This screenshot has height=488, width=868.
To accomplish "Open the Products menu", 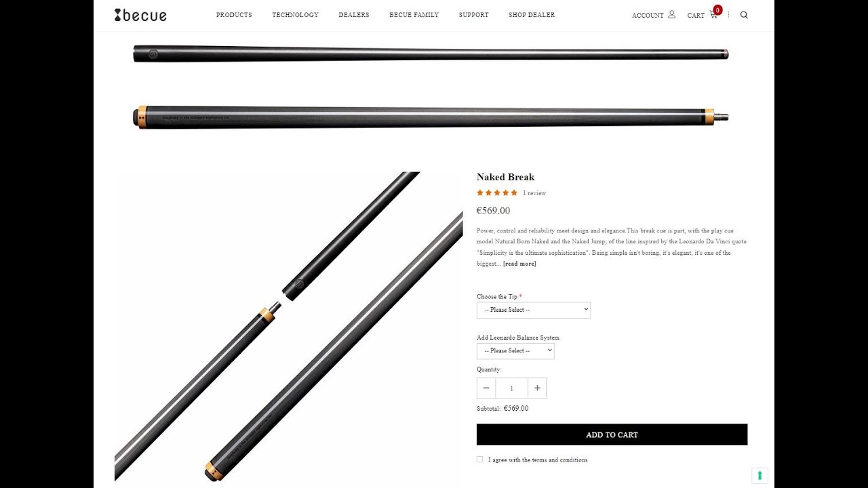I will pos(234,15).
